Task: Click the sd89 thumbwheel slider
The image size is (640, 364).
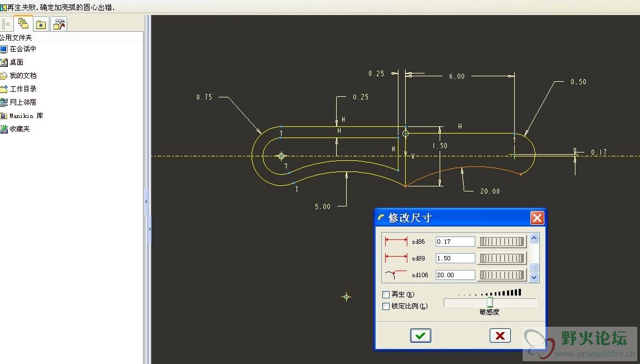Action: 502,258
